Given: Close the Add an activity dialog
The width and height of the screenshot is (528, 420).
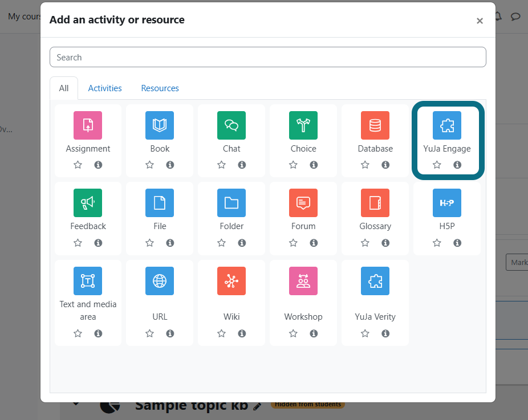Looking at the screenshot, I should click(x=480, y=21).
